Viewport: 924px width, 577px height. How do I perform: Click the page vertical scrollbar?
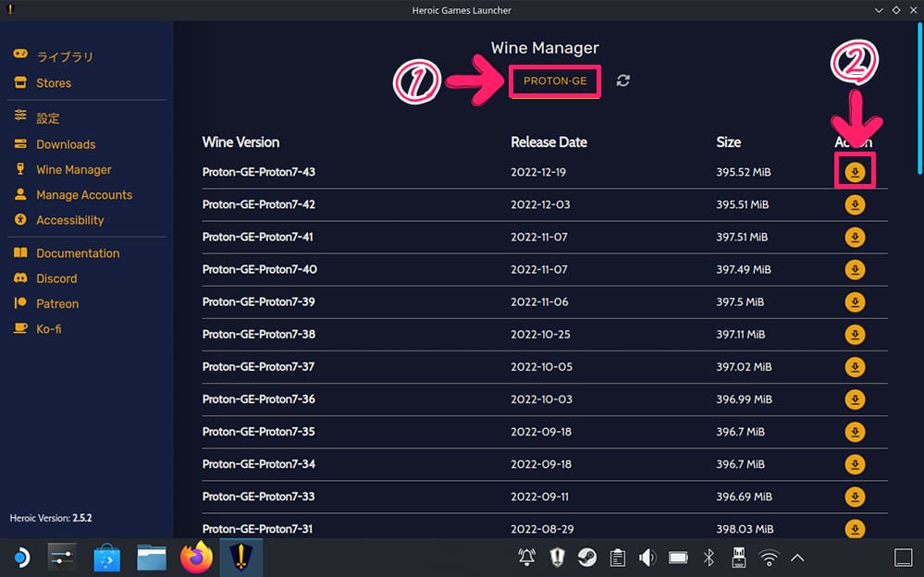pos(919,99)
